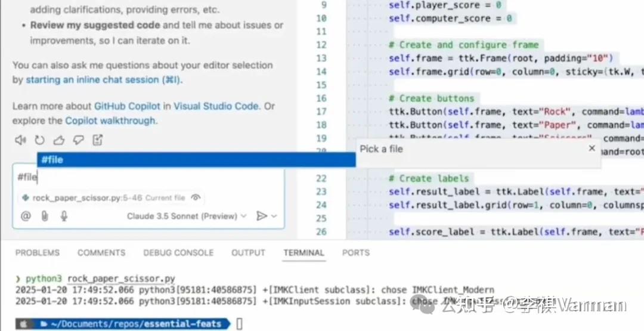Click the rock_paper_scissor.py context chip
The width and height of the screenshot is (644, 331).
(111, 198)
